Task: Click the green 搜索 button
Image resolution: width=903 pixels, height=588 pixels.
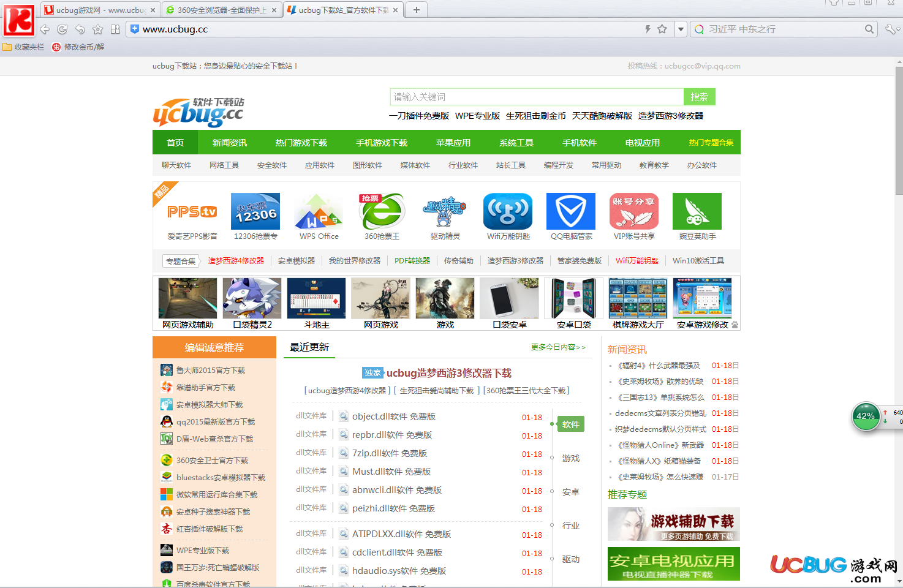Action: click(x=699, y=97)
